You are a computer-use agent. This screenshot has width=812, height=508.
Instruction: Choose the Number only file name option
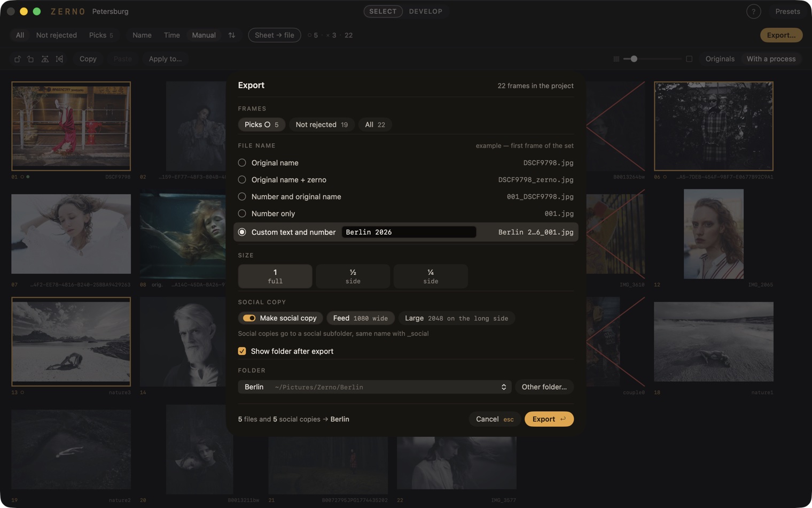click(x=242, y=213)
